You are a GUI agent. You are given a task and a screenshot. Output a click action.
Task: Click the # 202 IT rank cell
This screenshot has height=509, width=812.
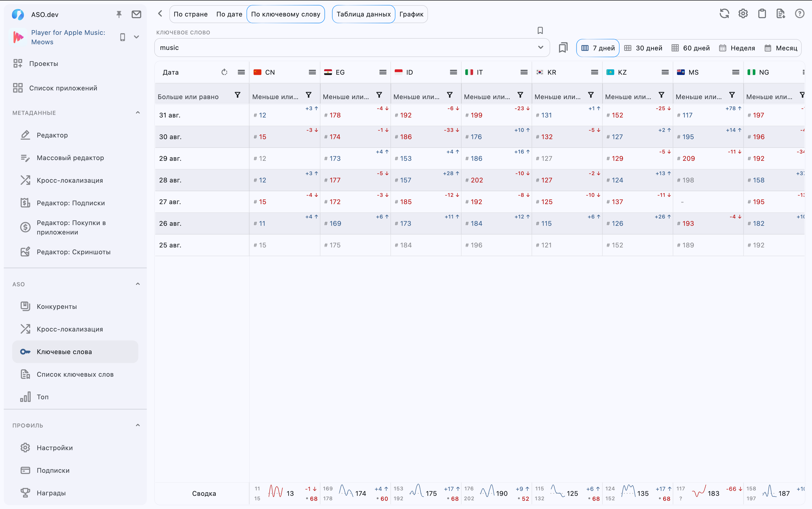pyautogui.click(x=497, y=180)
